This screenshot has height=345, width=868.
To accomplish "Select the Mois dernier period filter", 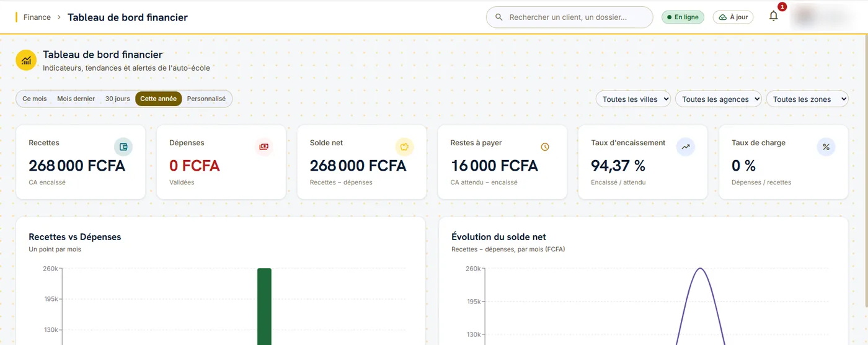I will point(76,99).
